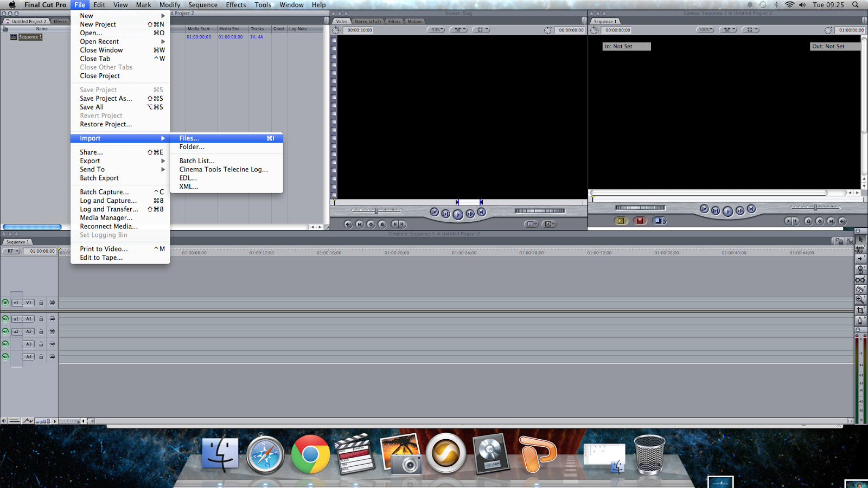Image resolution: width=868 pixels, height=488 pixels.
Task: Open the Effects menu in menu bar
Action: [x=236, y=5]
